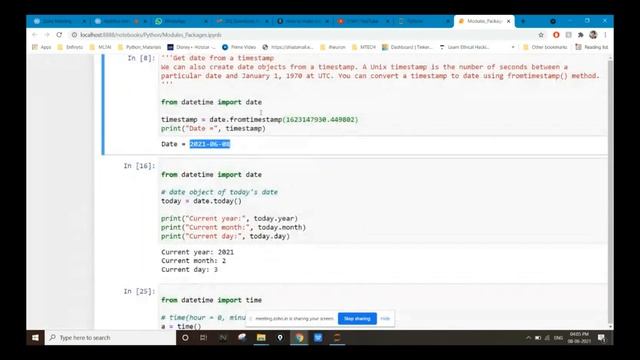
Task: Click the line 'today = date.today()'
Action: pyautogui.click(x=201, y=201)
